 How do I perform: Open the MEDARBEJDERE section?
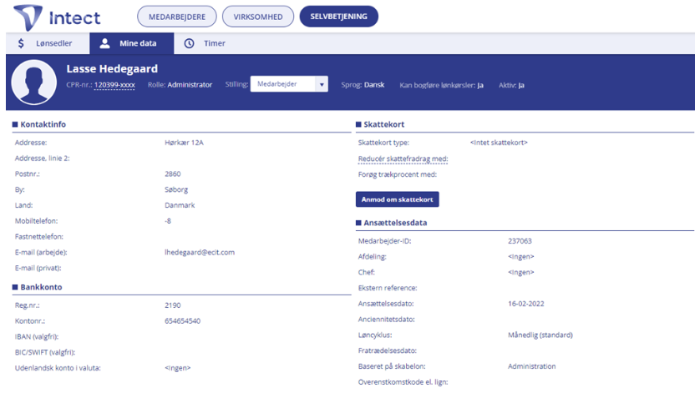click(x=177, y=16)
